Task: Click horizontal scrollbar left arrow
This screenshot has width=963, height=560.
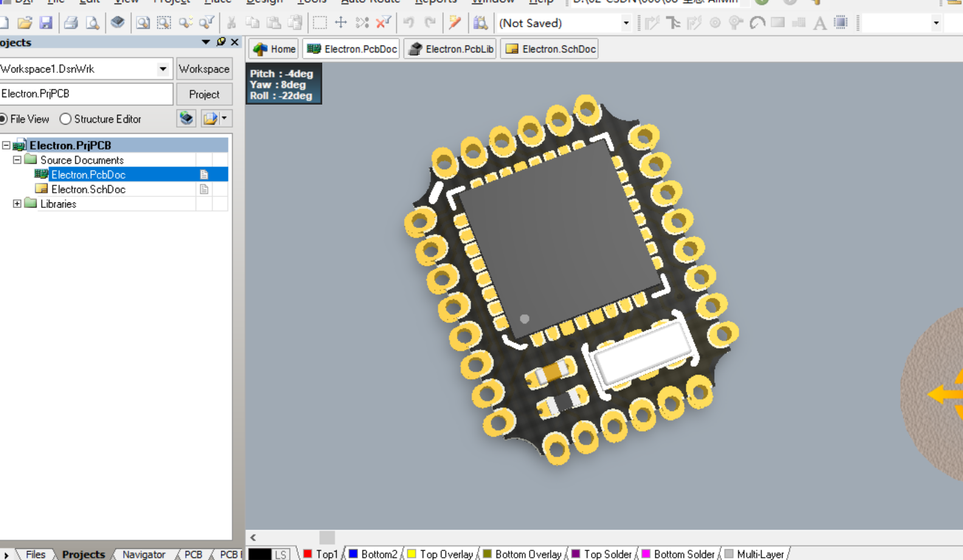Action: point(253,537)
